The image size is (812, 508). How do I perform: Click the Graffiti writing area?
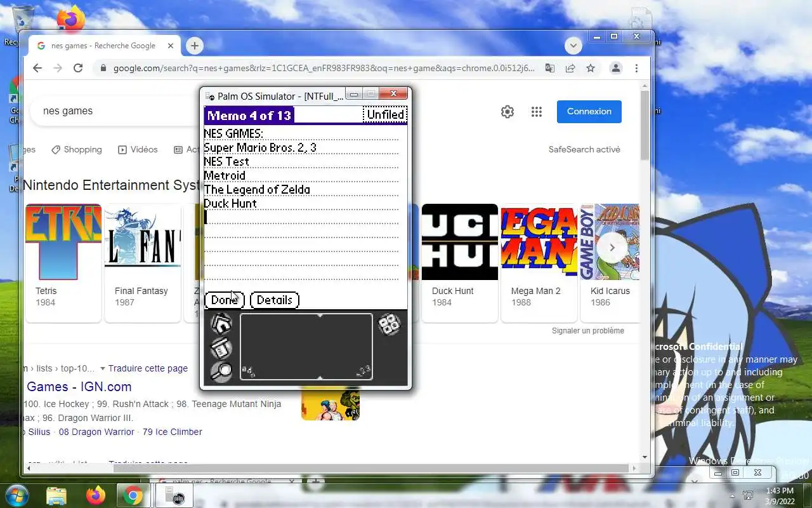[x=306, y=347]
